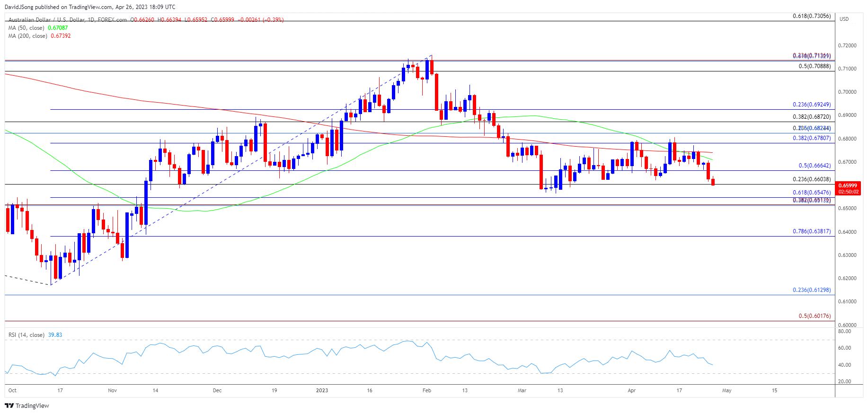
Task: Click the 0.68000 price axis tick
Action: click(x=847, y=139)
